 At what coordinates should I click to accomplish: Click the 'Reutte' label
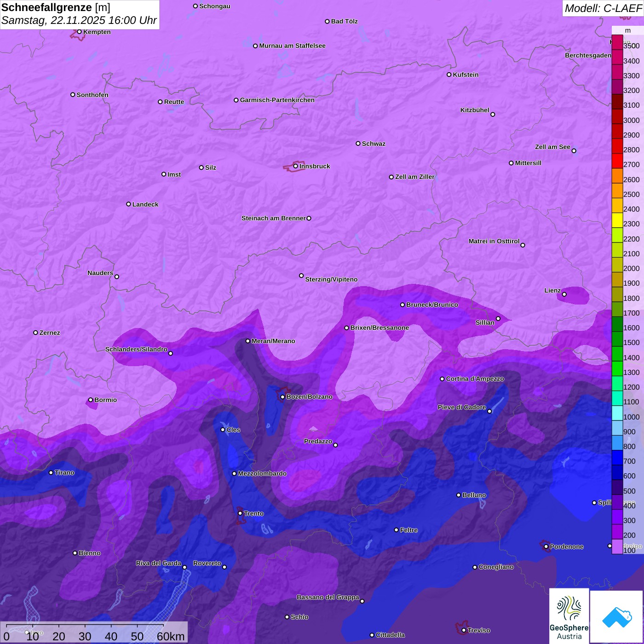[x=174, y=102]
